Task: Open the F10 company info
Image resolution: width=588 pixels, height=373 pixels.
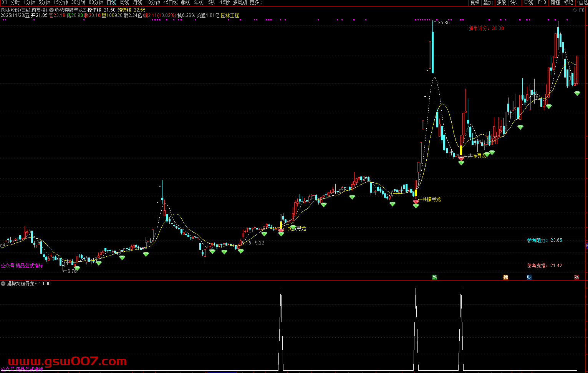Action: click(x=542, y=3)
